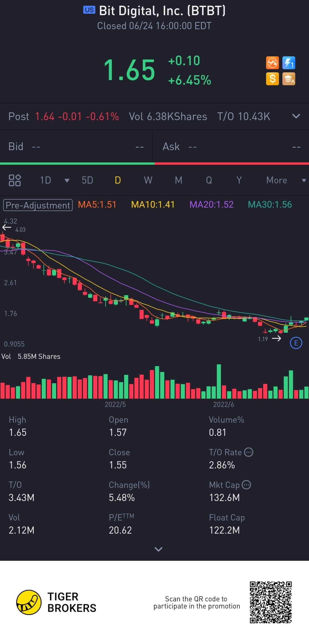309x644 pixels.
Task: Tap the orange no-short-selling badge icon
Action: pos(272,63)
